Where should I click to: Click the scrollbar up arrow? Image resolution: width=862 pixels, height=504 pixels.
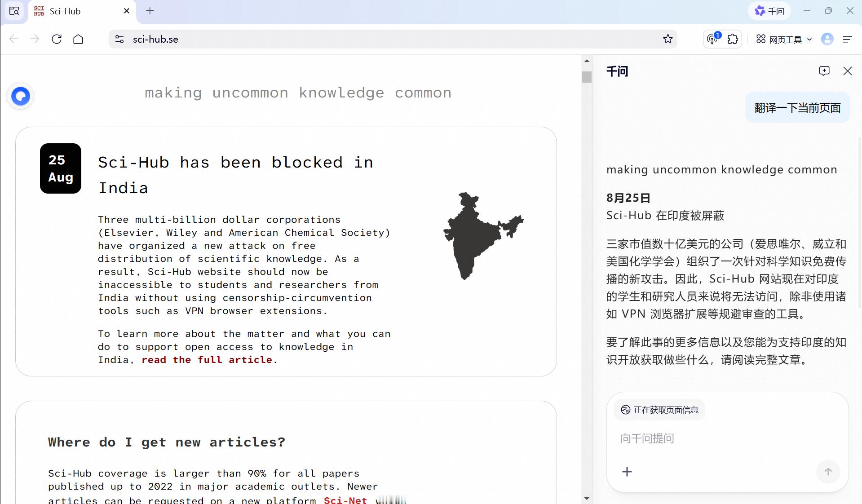(x=587, y=61)
